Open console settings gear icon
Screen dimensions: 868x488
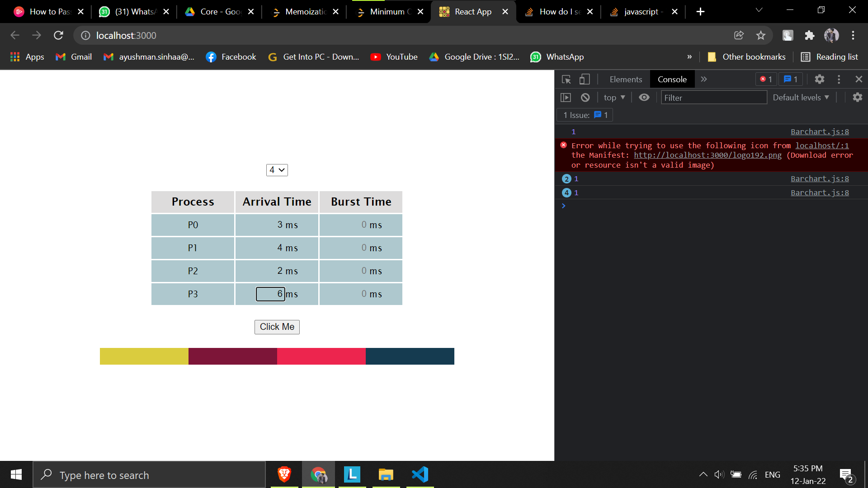click(858, 98)
